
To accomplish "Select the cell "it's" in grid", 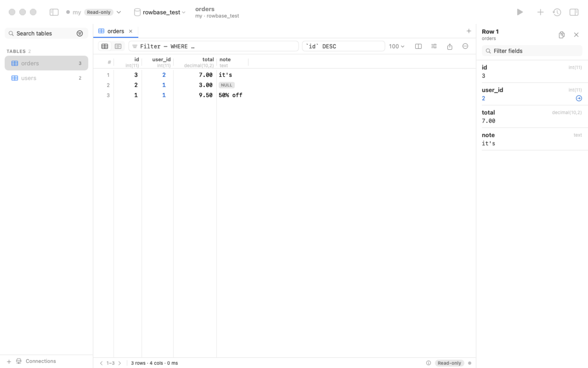I will [225, 75].
